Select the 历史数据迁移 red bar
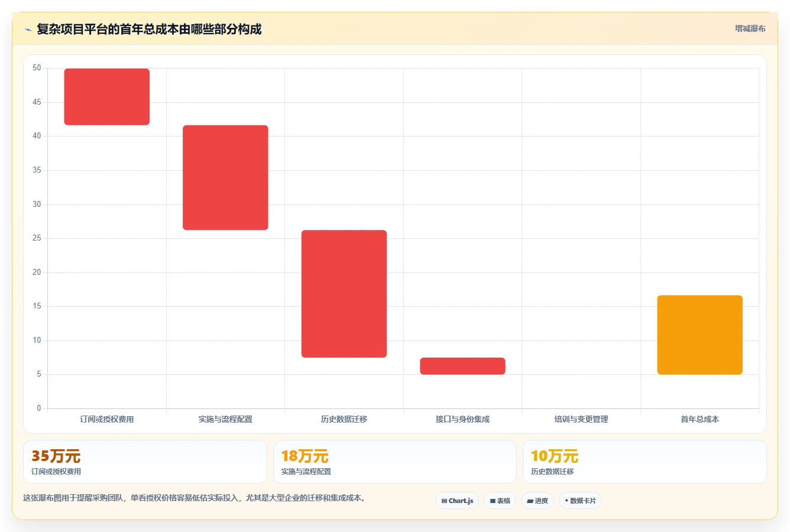This screenshot has height=532, width=790. pos(344,294)
